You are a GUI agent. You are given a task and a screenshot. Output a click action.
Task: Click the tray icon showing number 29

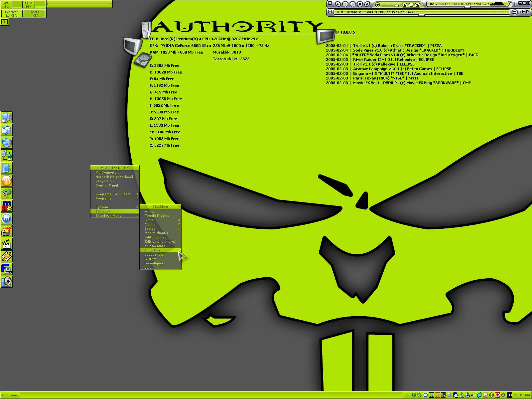(431, 395)
